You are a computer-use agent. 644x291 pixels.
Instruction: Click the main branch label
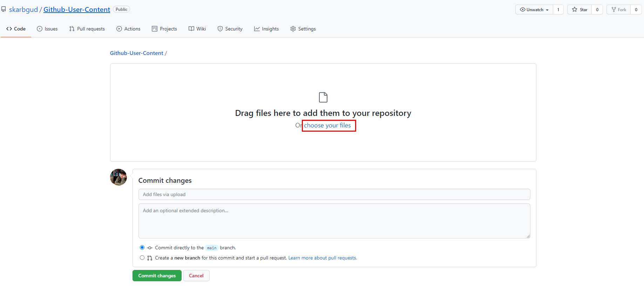212,248
